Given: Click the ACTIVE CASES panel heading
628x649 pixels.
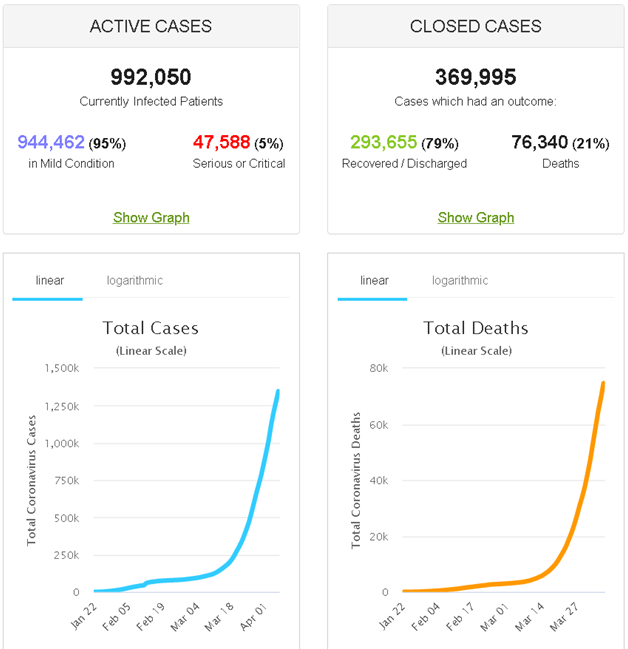Looking at the screenshot, I should pos(151,26).
